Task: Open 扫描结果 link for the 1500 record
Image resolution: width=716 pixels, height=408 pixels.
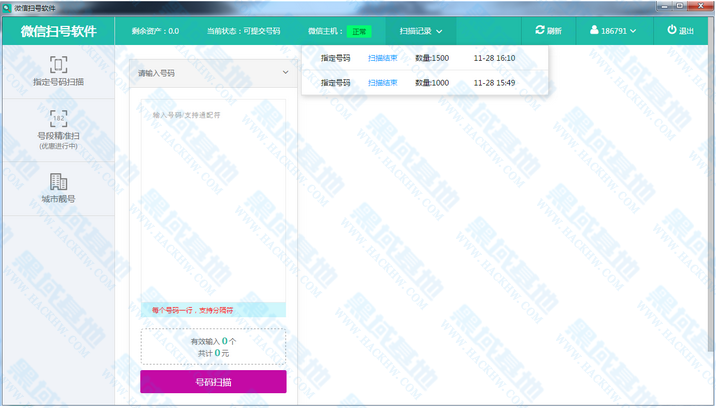Action: (383, 58)
